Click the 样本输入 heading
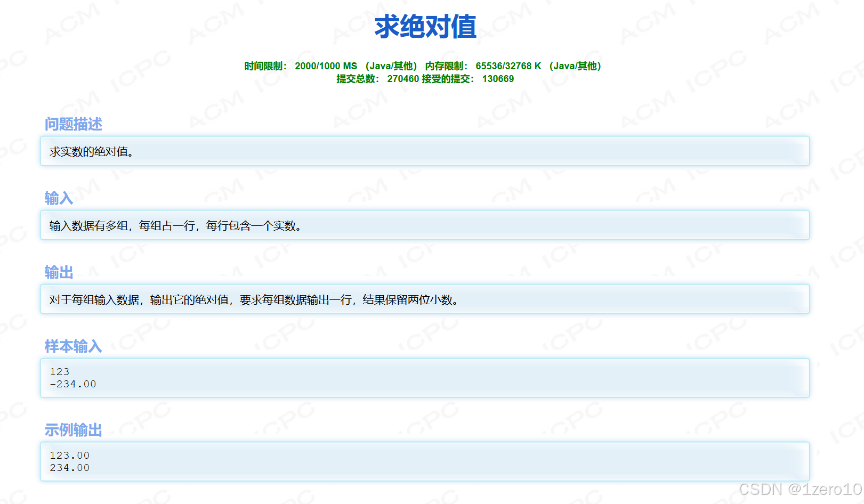Image resolution: width=864 pixels, height=504 pixels. pos(73,346)
